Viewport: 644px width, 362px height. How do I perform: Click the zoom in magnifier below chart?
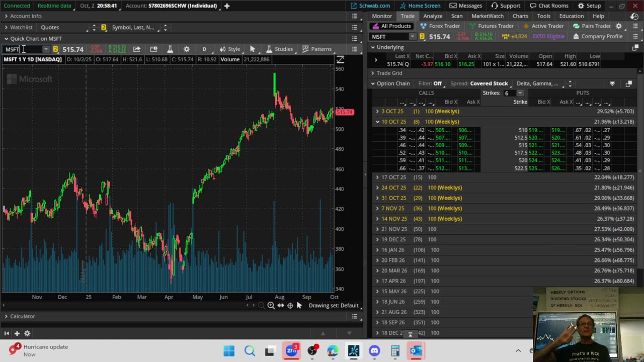(x=271, y=305)
